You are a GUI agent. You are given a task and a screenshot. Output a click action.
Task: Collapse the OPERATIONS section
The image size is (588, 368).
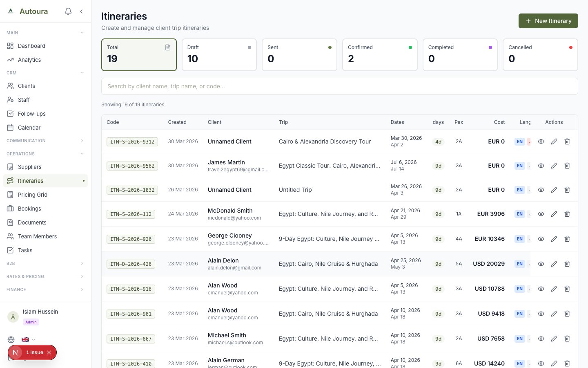pos(45,154)
